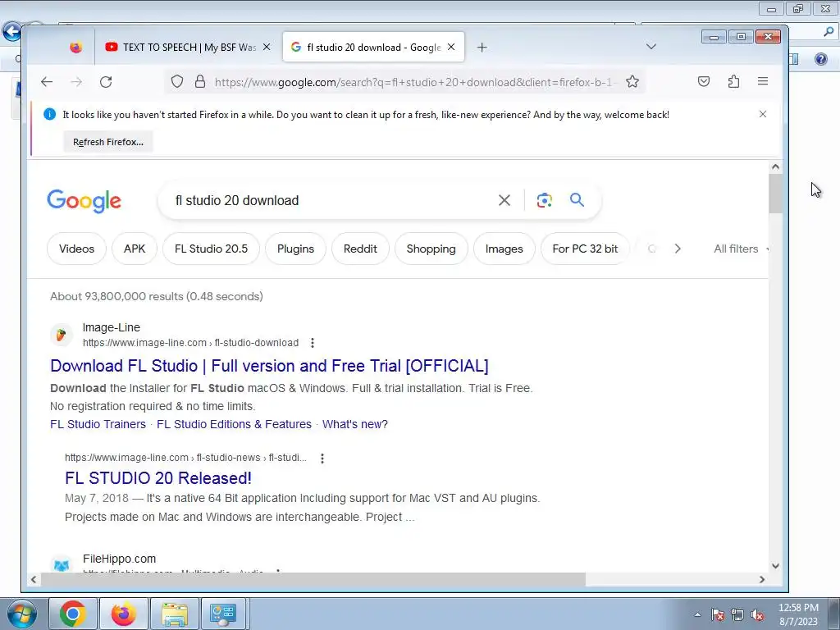Select the fl studio 20 download Google tab
The height and width of the screenshot is (630, 840).
coord(373,48)
